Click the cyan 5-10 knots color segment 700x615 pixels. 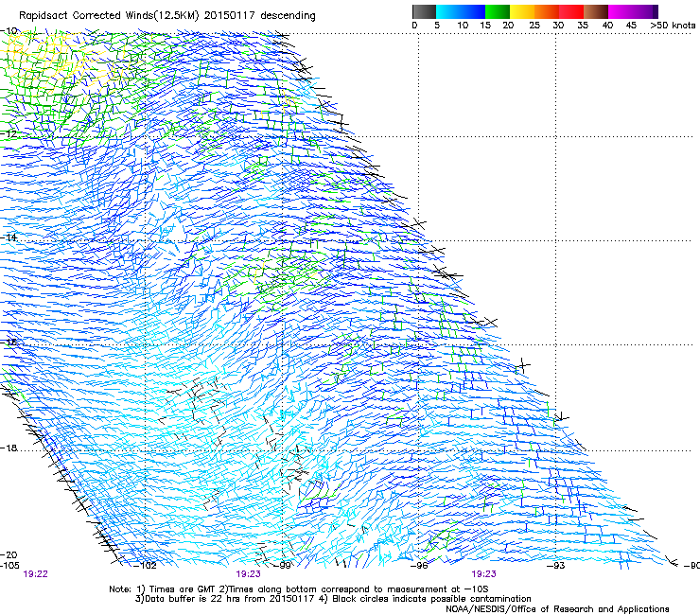tap(448, 11)
